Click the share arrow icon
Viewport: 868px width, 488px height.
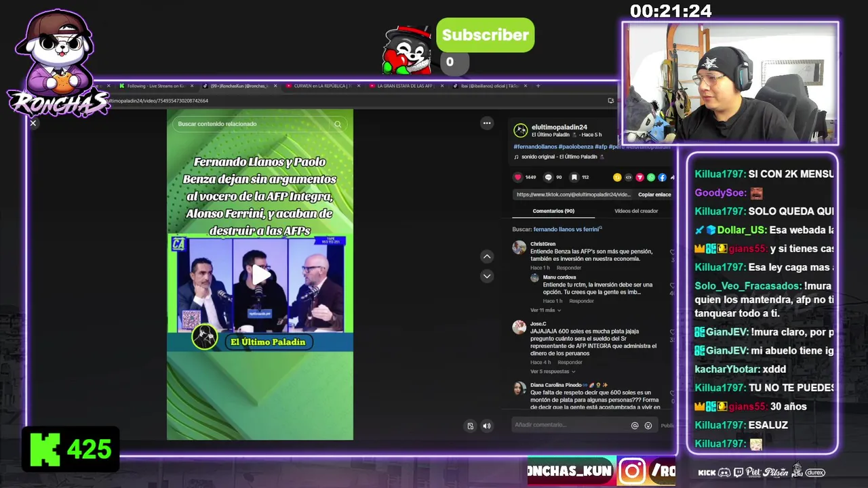[x=672, y=177]
